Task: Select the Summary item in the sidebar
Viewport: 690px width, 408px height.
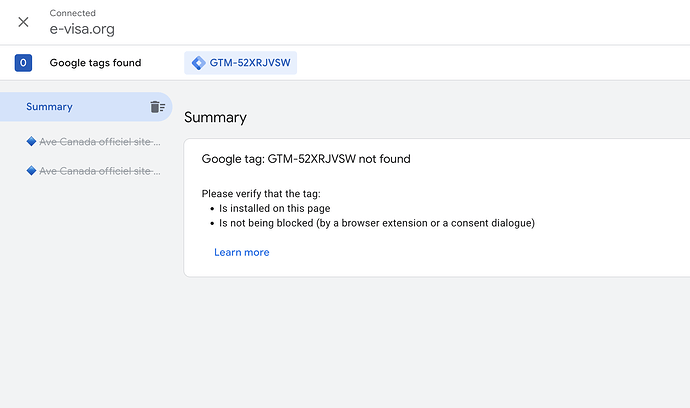Action: click(x=50, y=107)
